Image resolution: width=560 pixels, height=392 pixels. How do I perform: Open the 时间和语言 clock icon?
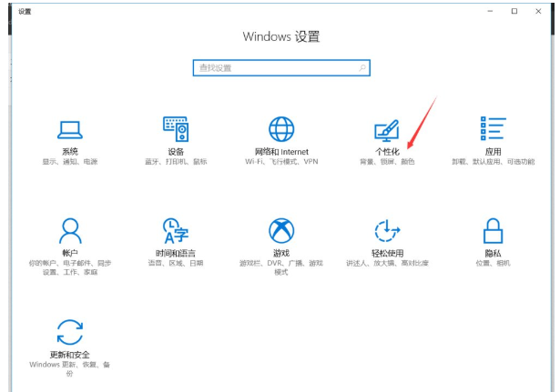(176, 231)
